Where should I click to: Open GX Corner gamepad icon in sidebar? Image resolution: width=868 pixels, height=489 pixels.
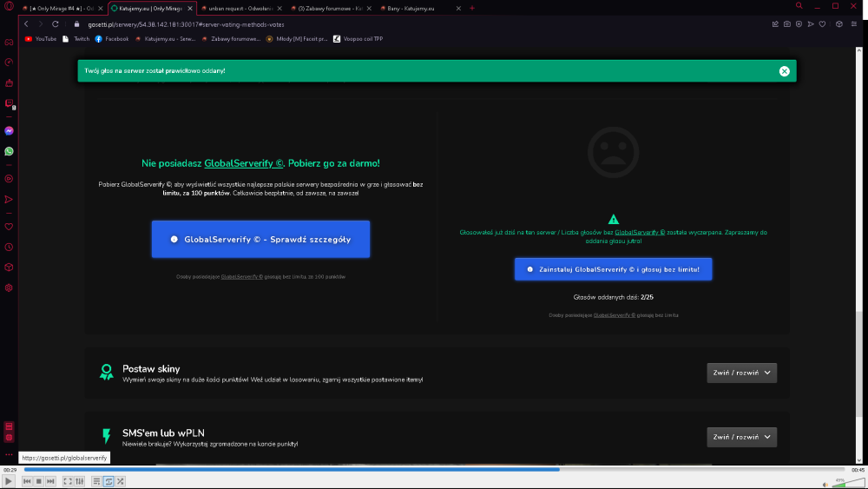click(9, 42)
